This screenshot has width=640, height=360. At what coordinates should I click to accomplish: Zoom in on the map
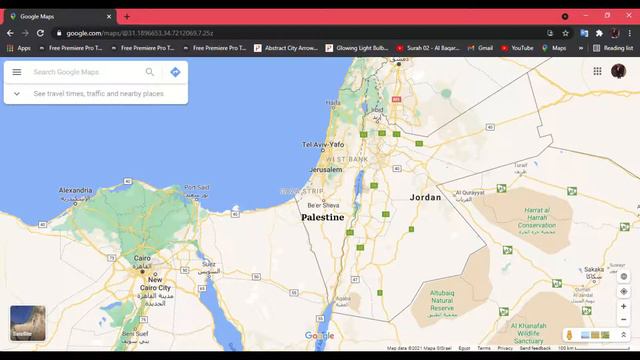(623, 306)
